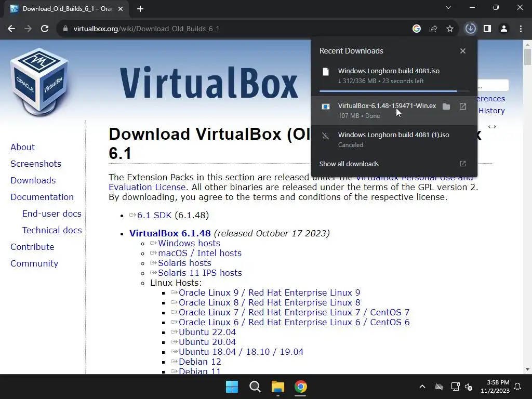Open tab search dropdown chevron
Screen dimensions: 532x399
(x=448, y=7)
